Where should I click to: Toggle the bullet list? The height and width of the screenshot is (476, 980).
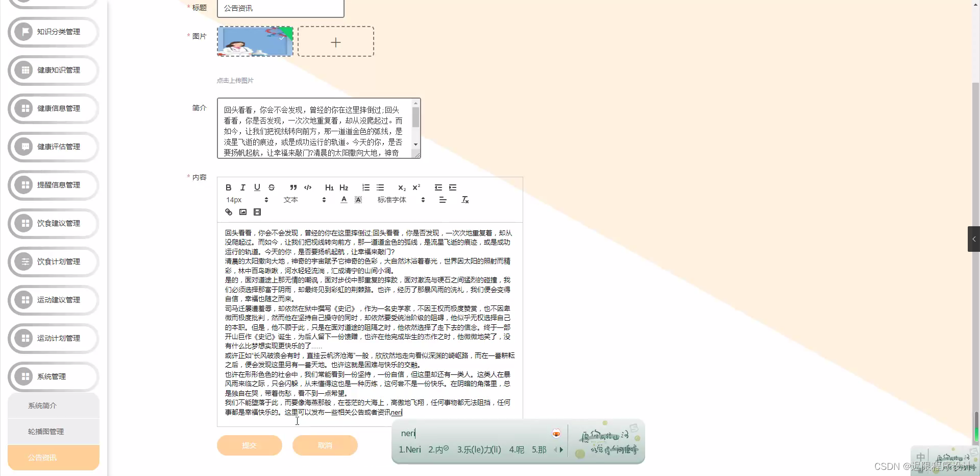pos(380,187)
